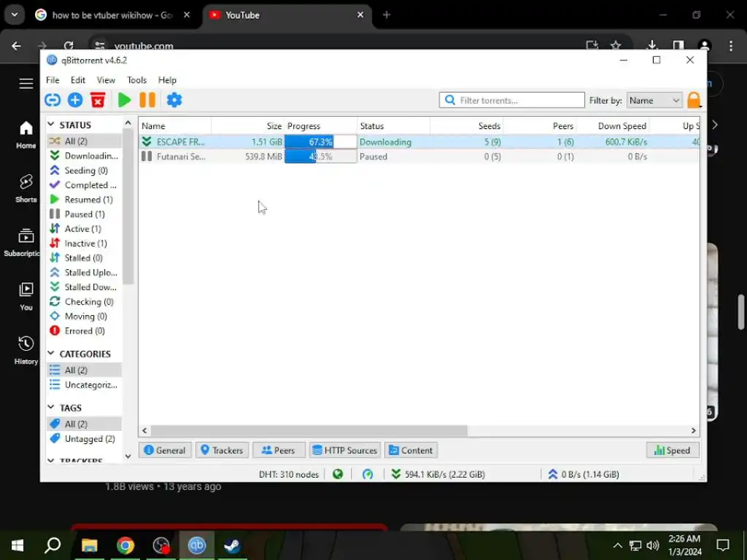Screen dimensions: 747x560
Task: Sort by Progress column header
Action: [321, 125]
